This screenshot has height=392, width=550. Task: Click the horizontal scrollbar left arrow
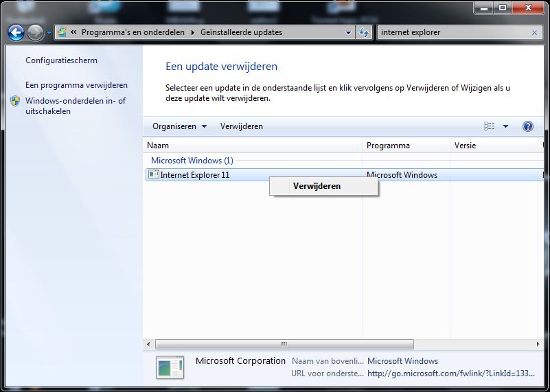click(148, 345)
